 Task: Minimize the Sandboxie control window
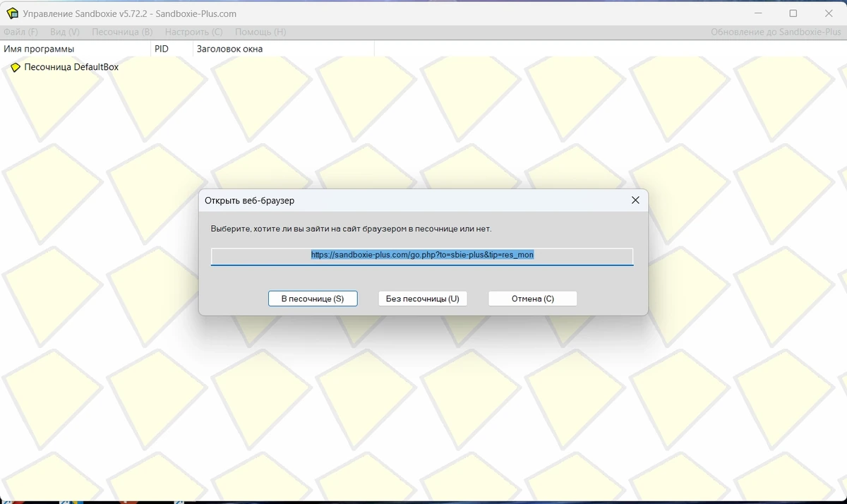click(x=758, y=13)
